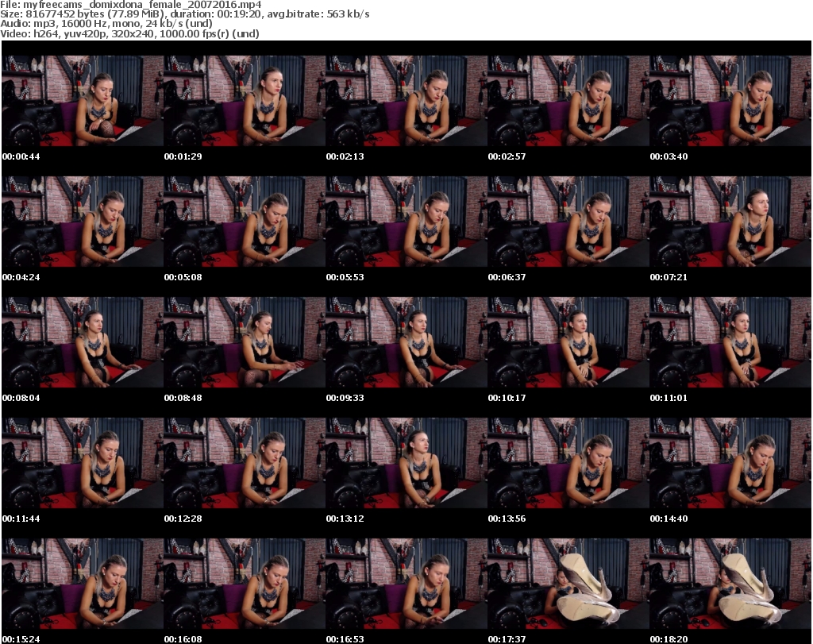Click timestamp text 00:16:08
The image size is (813, 644).
click(183, 639)
